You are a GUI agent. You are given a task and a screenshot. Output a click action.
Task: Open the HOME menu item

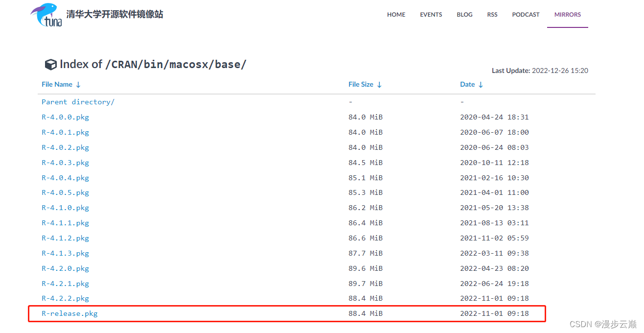[x=396, y=15]
